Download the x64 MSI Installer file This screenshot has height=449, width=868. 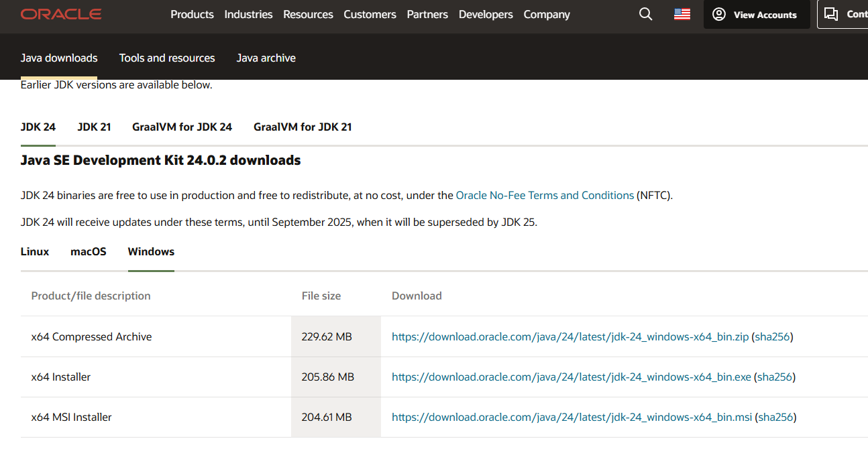coord(572,417)
